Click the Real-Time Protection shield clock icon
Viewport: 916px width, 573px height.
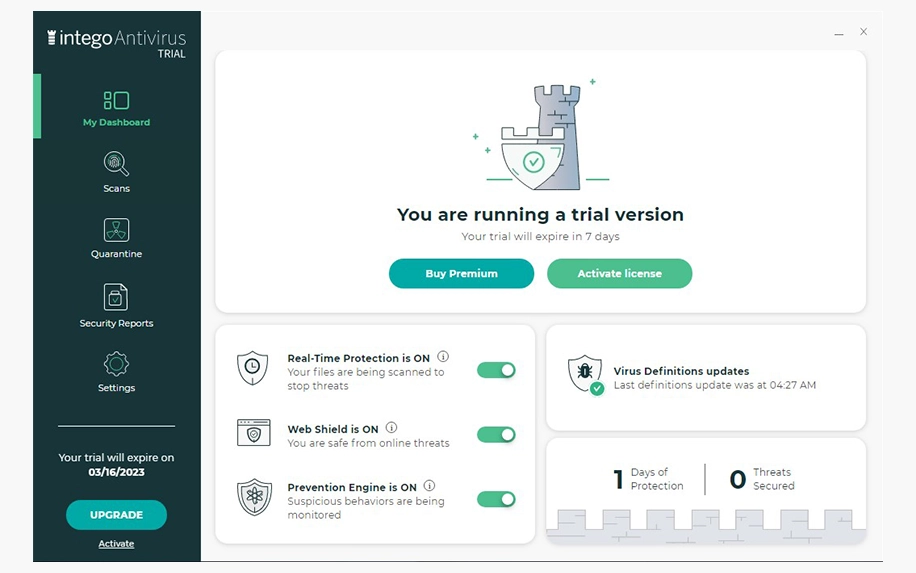[x=252, y=368]
